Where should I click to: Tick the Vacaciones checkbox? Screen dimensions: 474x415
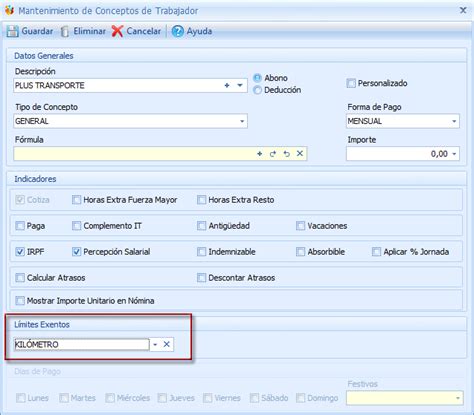[300, 226]
